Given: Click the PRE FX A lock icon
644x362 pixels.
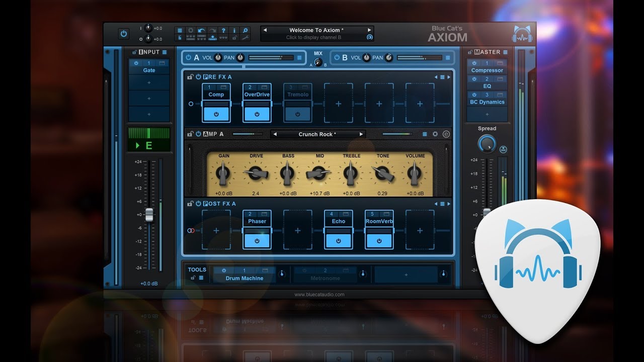Looking at the screenshot, I should [x=190, y=77].
